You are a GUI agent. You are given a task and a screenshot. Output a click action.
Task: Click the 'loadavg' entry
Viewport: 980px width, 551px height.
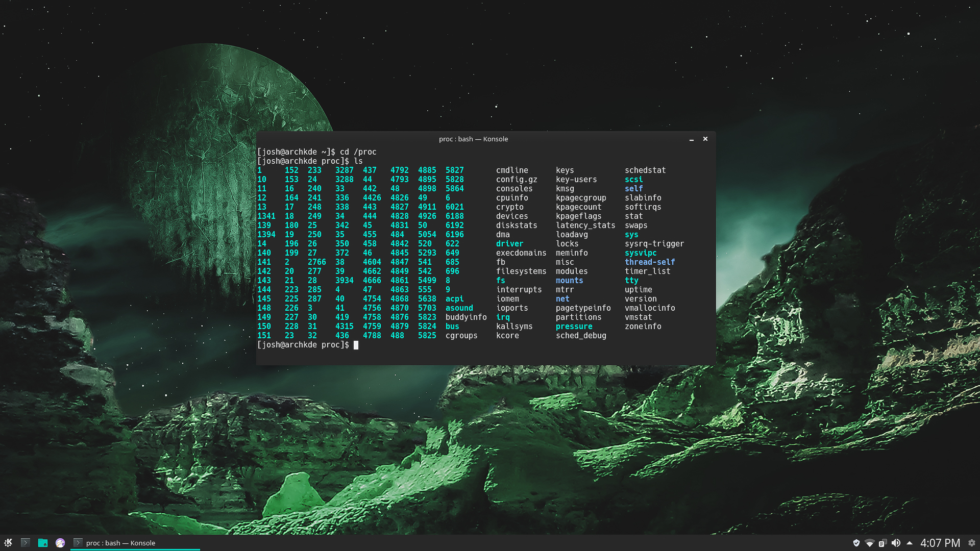572,235
